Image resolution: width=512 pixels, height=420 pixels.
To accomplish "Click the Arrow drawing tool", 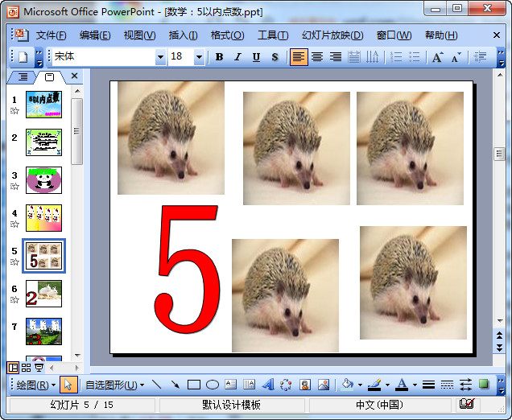I will pyautogui.click(x=175, y=385).
